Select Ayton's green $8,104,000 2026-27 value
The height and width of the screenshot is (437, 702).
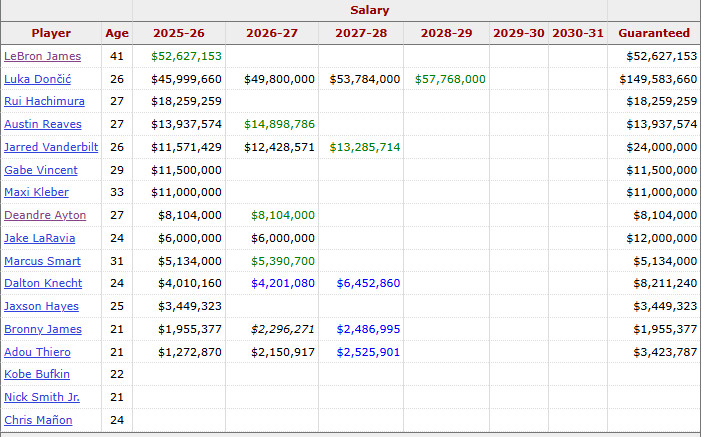click(x=283, y=215)
